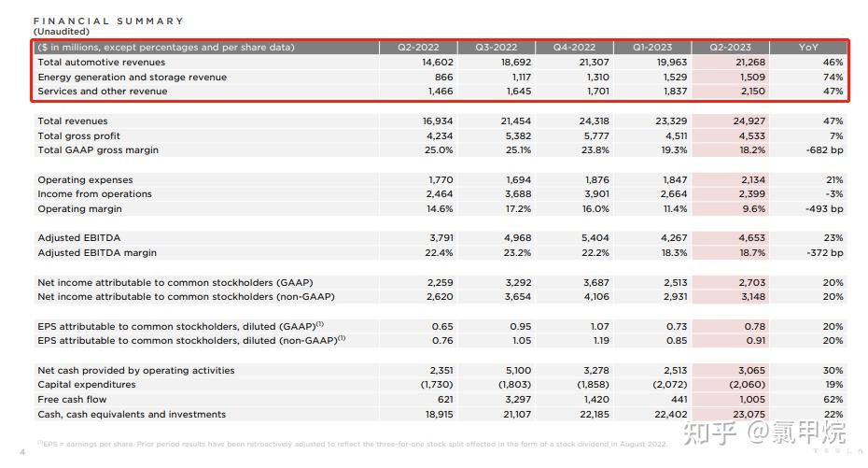Click the diluted EPS (GAAP) row label
This screenshot has width=868, height=468.
pyautogui.click(x=180, y=326)
